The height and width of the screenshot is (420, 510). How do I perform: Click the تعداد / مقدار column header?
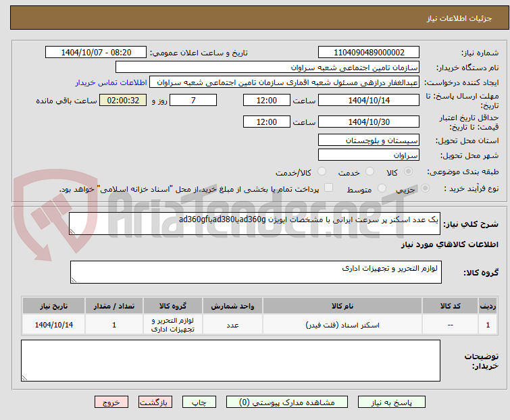[x=114, y=306]
